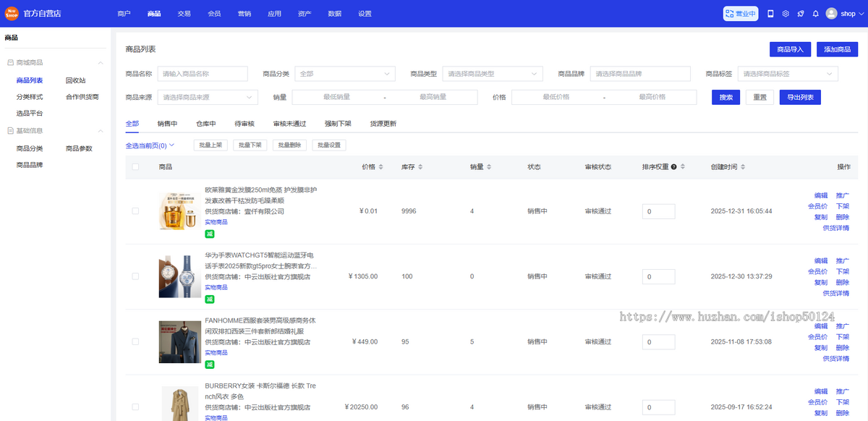Focus the 最低价格 input field
The height and width of the screenshot is (421, 868).
[556, 97]
